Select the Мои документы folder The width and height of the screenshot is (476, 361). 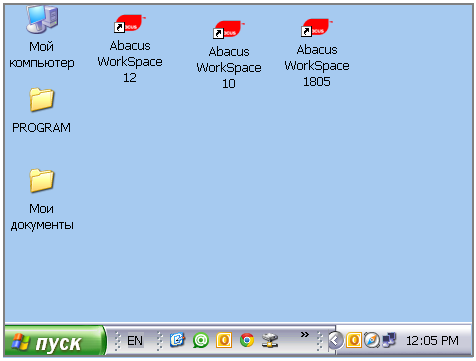[x=42, y=200]
